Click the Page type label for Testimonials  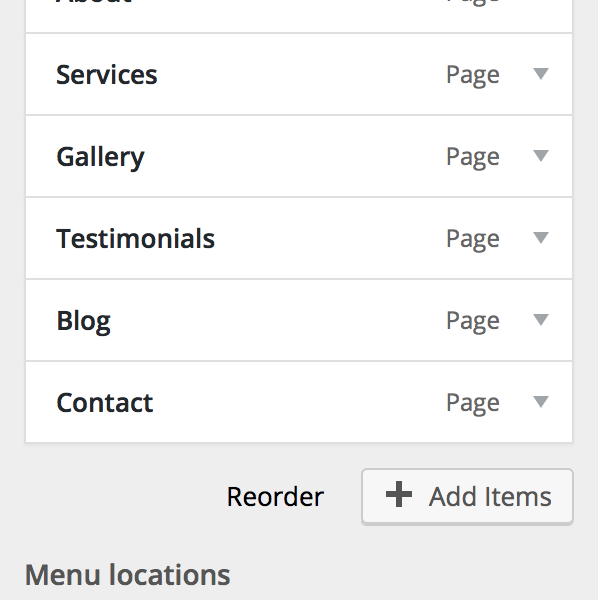473,240
